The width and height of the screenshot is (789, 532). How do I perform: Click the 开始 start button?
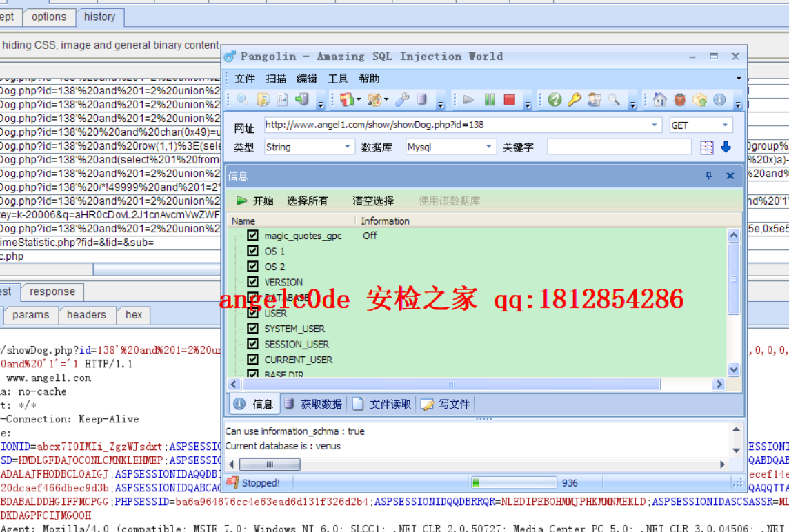tap(254, 201)
